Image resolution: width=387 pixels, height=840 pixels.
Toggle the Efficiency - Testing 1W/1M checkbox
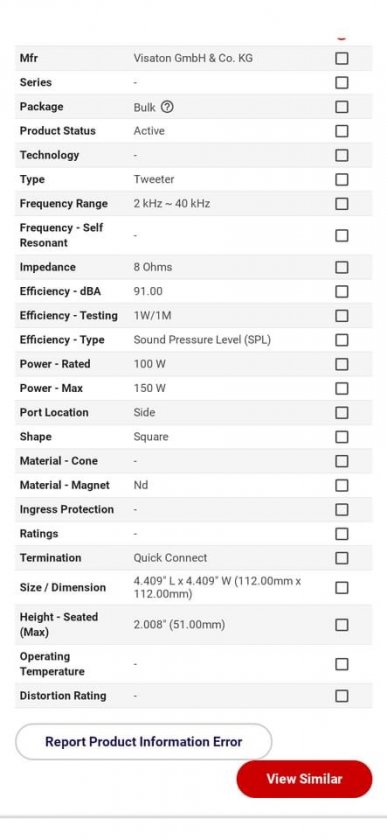coord(341,316)
